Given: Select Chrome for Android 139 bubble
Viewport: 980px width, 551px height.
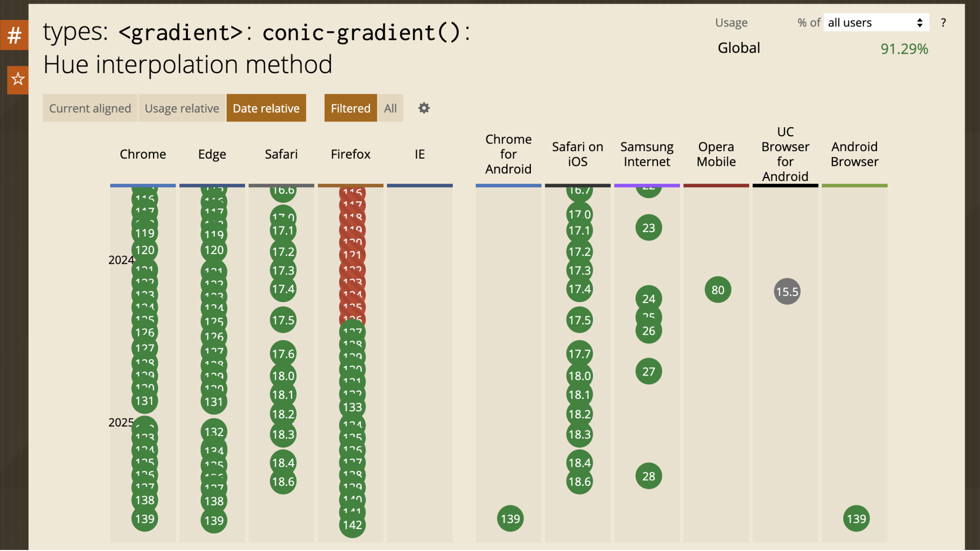Looking at the screenshot, I should [x=510, y=519].
